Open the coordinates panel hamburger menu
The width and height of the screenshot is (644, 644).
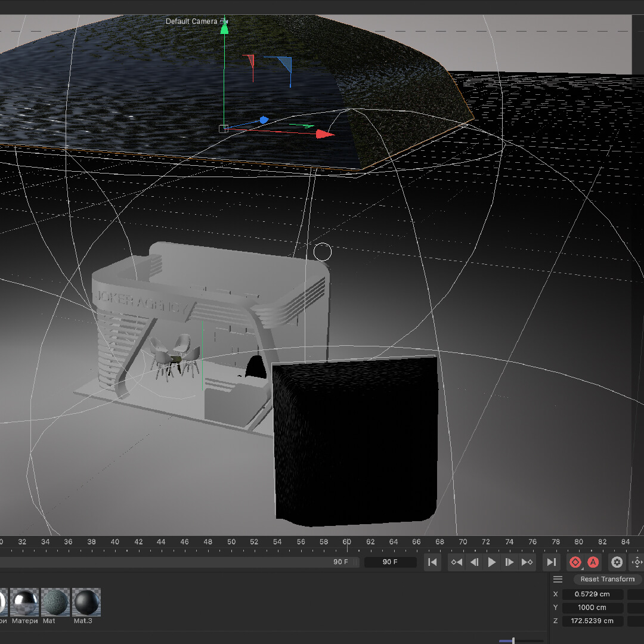[558, 579]
